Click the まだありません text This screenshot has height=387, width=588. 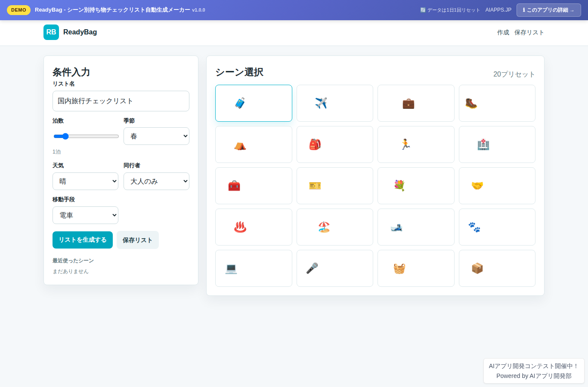coord(71,271)
